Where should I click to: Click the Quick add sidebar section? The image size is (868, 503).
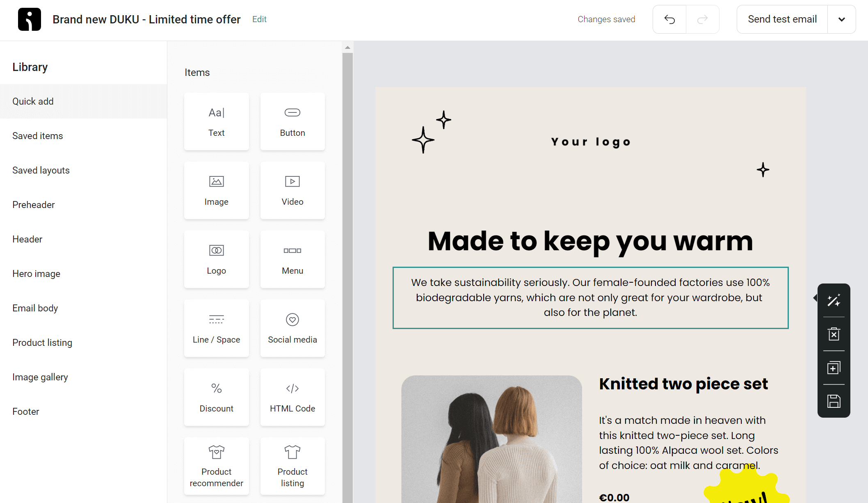coord(33,101)
